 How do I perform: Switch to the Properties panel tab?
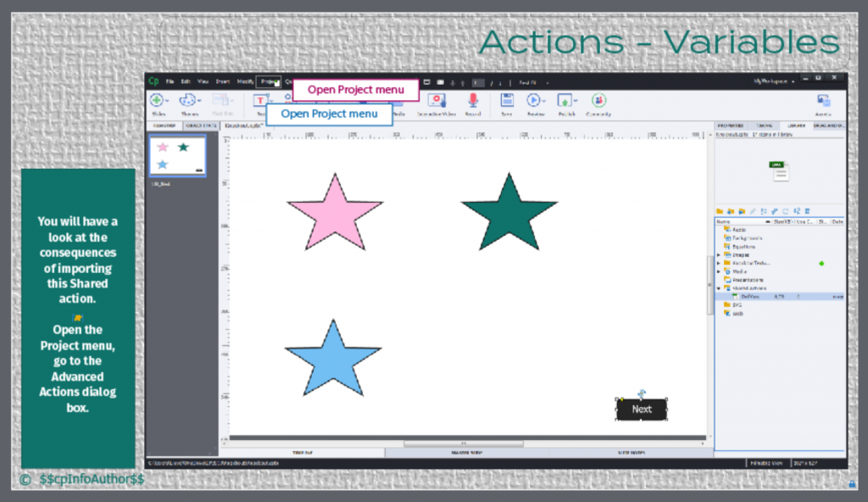tap(730, 126)
